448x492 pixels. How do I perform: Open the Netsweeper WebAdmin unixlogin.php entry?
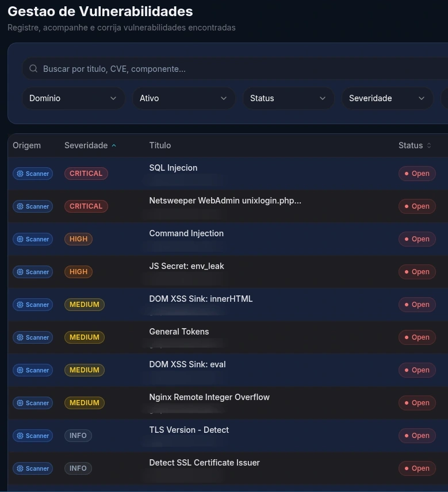pyautogui.click(x=225, y=201)
